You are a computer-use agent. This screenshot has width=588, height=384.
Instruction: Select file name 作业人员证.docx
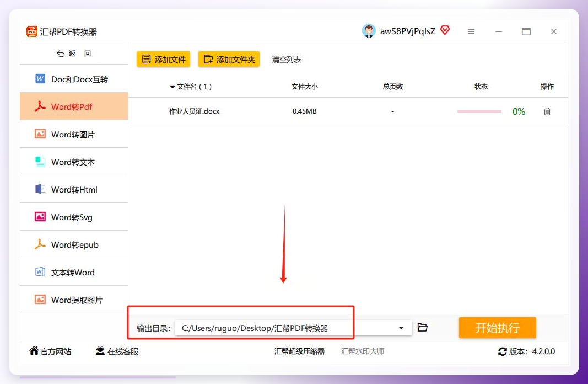click(x=194, y=111)
